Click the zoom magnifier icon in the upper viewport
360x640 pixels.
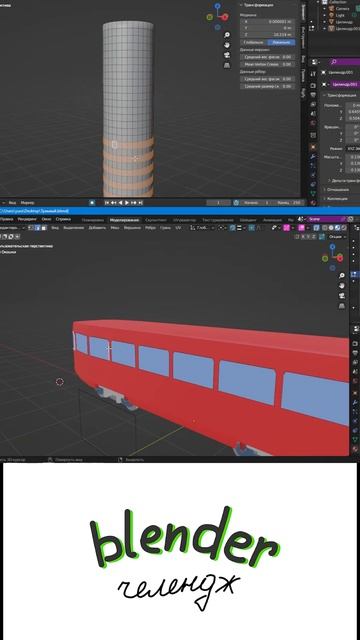pyautogui.click(x=227, y=35)
